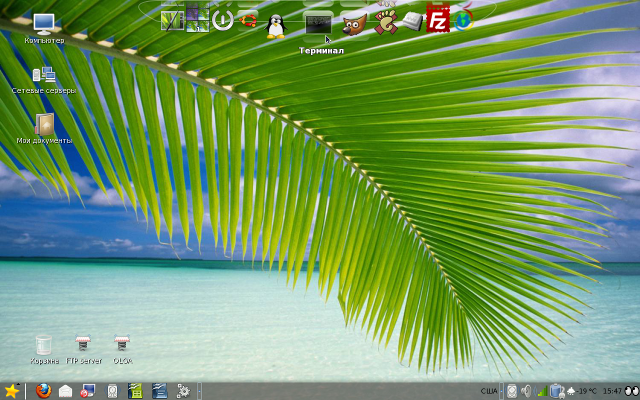Click the 15:47 clock in the panel
This screenshot has height=400, width=640.
point(613,391)
